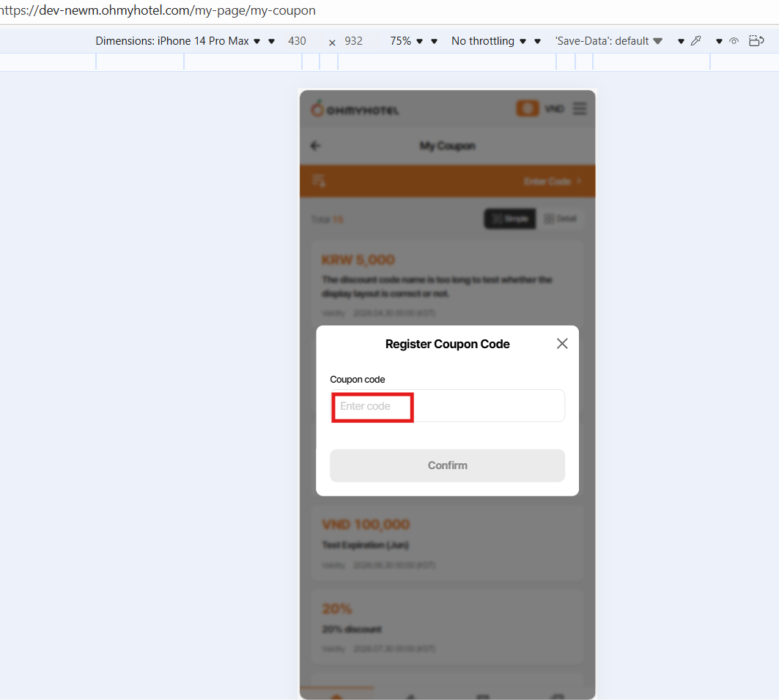The image size is (779, 700).
Task: Switch to the Detail view toggle
Action: (561, 218)
